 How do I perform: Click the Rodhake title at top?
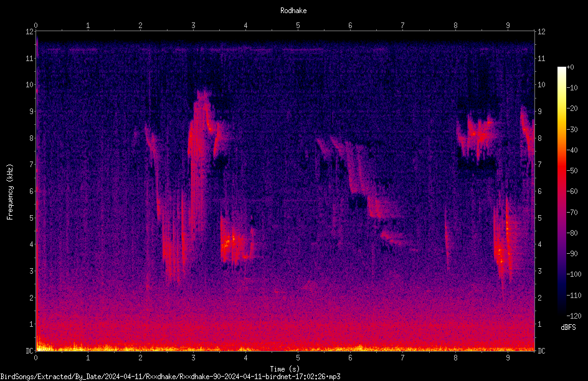pyautogui.click(x=293, y=11)
